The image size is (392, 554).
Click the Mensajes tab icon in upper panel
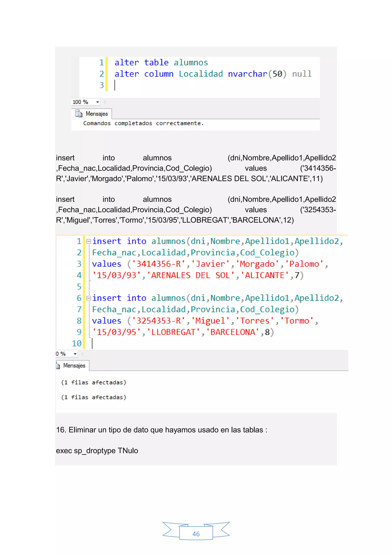click(x=79, y=113)
